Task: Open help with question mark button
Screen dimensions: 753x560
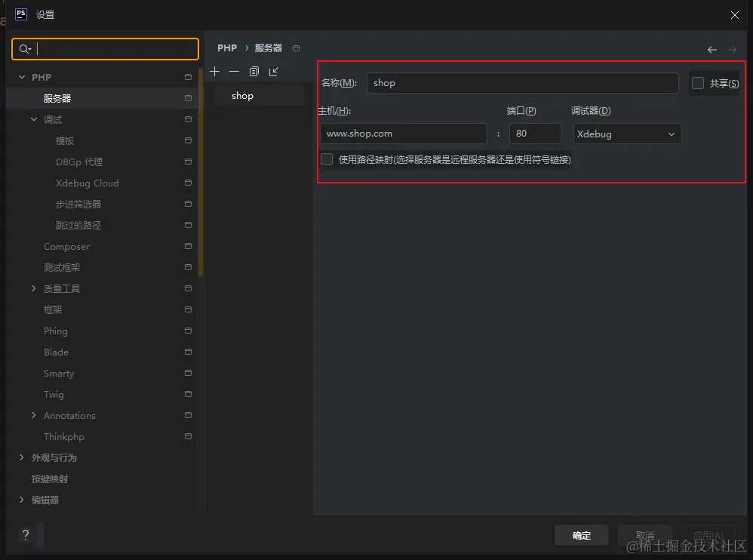Action: click(x=26, y=534)
